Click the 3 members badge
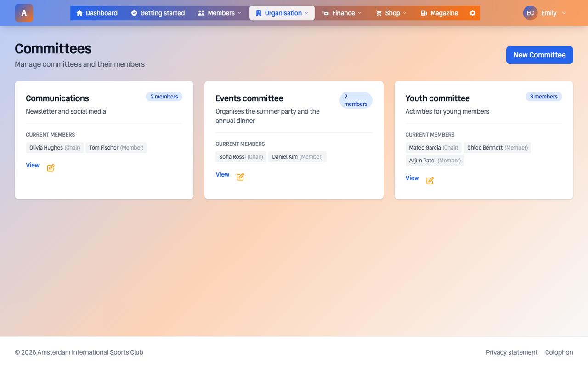 point(543,97)
